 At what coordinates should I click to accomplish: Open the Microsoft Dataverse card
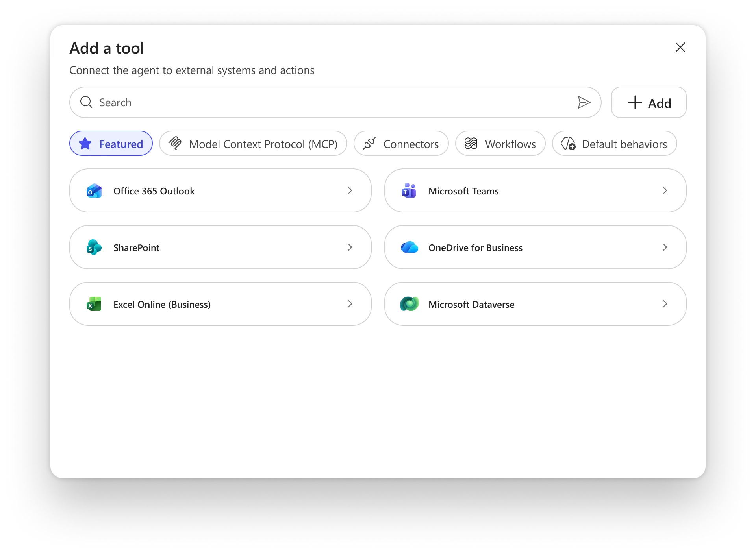535,304
